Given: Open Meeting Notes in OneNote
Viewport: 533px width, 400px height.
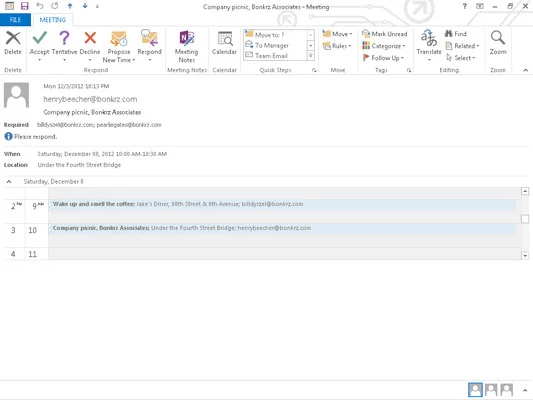Looking at the screenshot, I should [186, 46].
